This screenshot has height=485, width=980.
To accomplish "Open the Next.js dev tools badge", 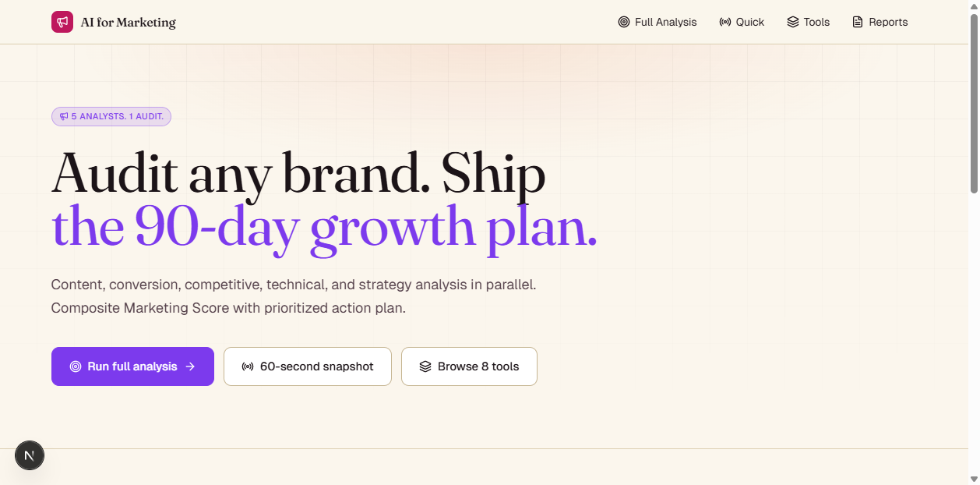I will (30, 455).
